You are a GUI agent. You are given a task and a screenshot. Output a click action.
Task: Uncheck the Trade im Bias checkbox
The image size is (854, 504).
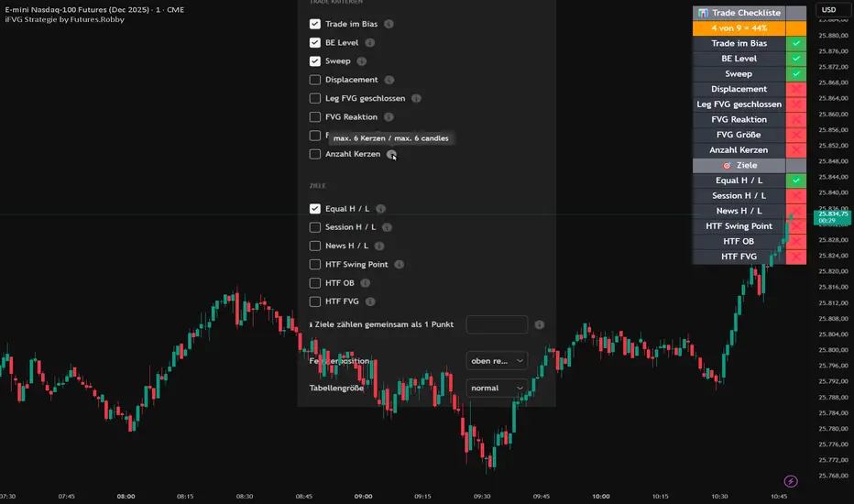pyautogui.click(x=315, y=25)
